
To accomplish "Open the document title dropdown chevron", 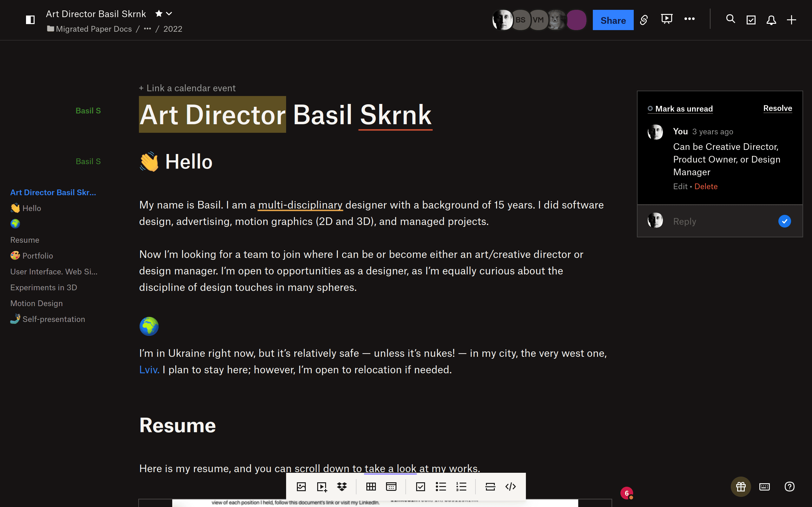I will point(169,14).
